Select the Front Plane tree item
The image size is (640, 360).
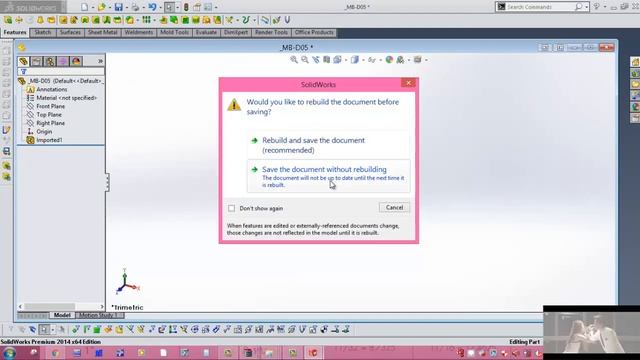tap(45, 106)
